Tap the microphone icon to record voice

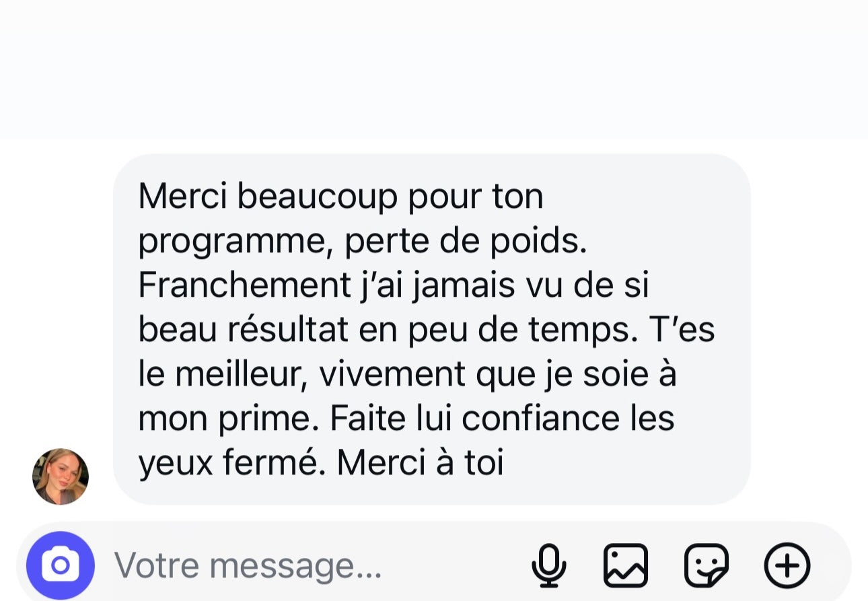(549, 565)
